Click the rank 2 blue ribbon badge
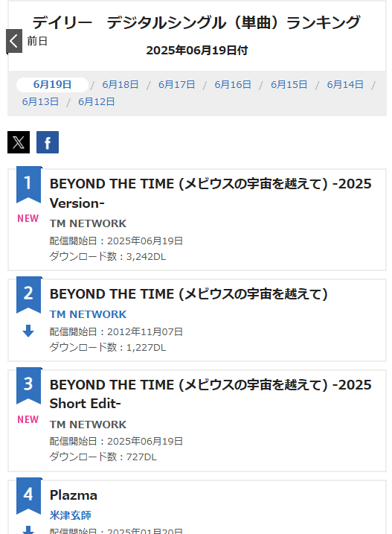 28,295
